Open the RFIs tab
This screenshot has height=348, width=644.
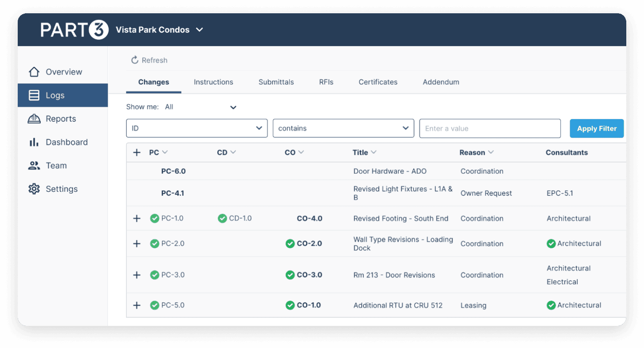[326, 82]
